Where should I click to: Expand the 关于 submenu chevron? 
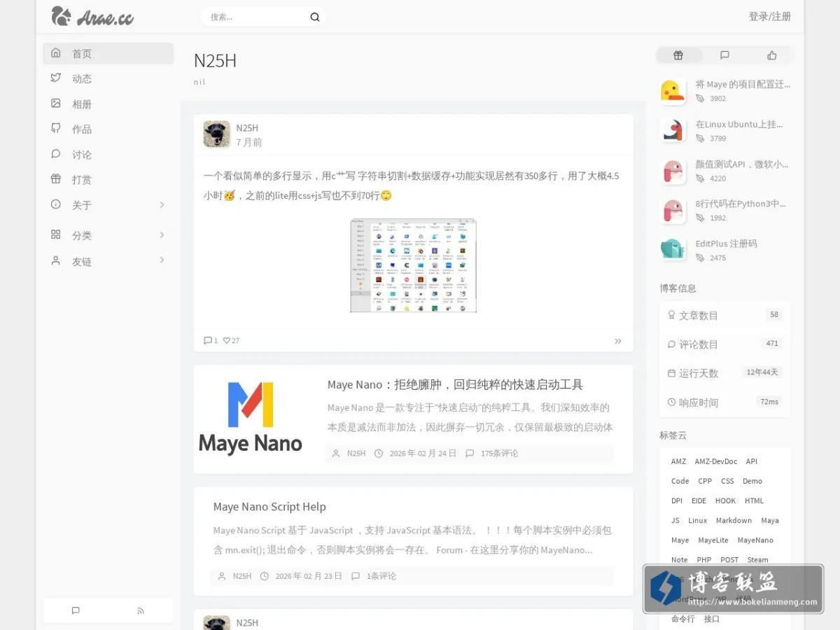[162, 204]
